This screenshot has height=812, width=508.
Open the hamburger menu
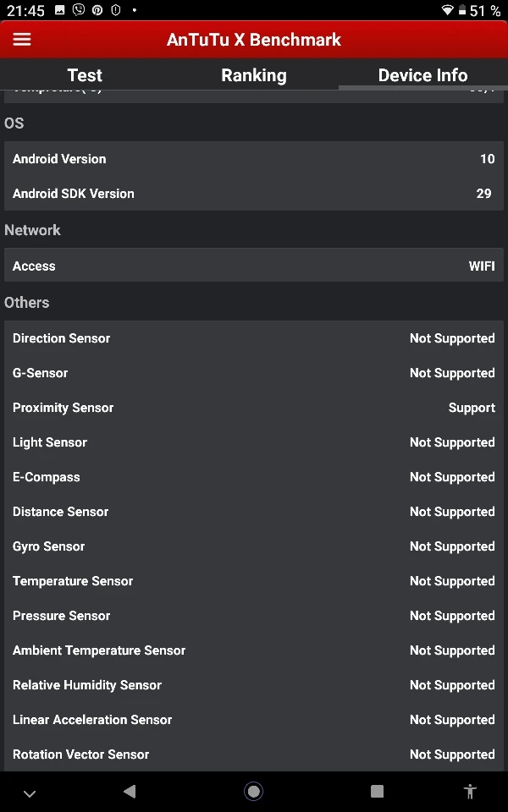coord(22,40)
